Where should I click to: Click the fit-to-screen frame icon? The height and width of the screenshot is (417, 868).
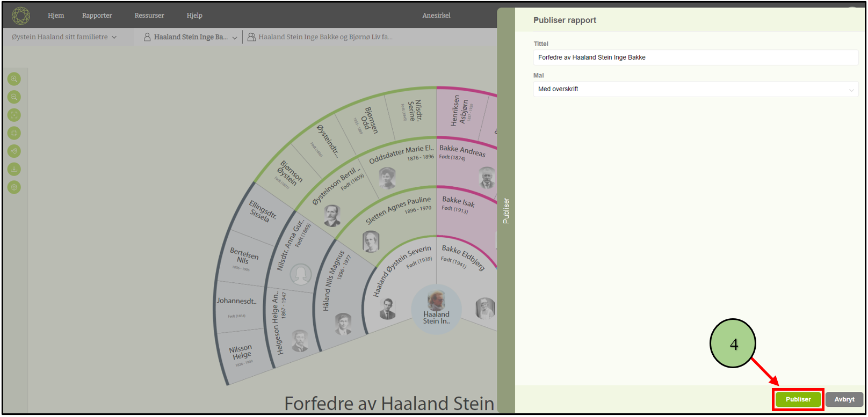(14, 115)
